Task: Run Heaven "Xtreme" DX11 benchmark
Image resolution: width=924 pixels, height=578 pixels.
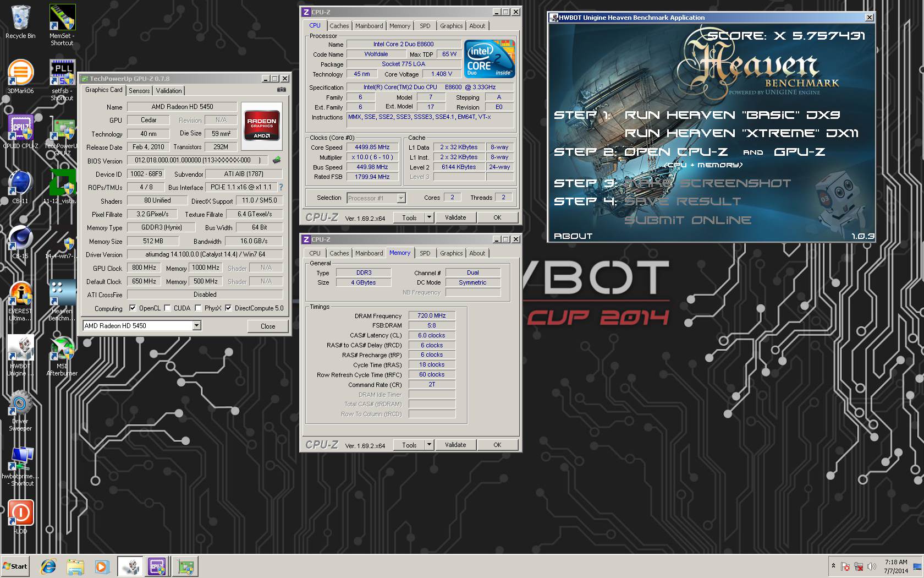Action: point(741,133)
